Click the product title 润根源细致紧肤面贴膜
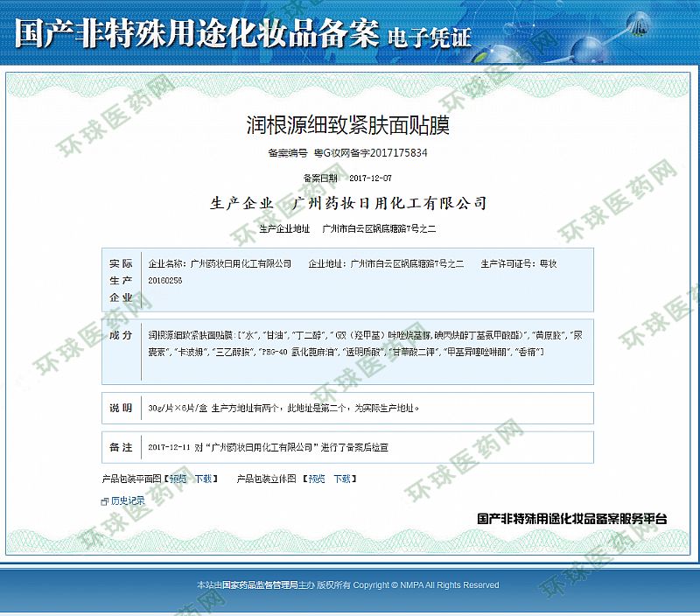Image resolution: width=700 pixels, height=616 pixels. [x=347, y=125]
